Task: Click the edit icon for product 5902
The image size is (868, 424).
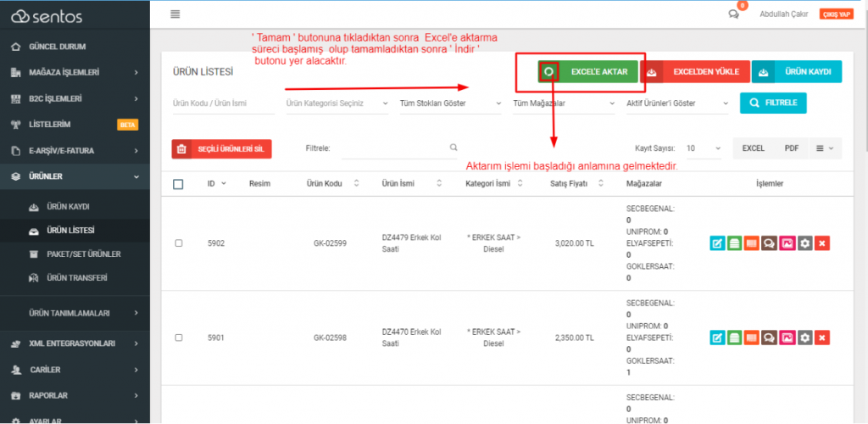Action: coord(717,243)
